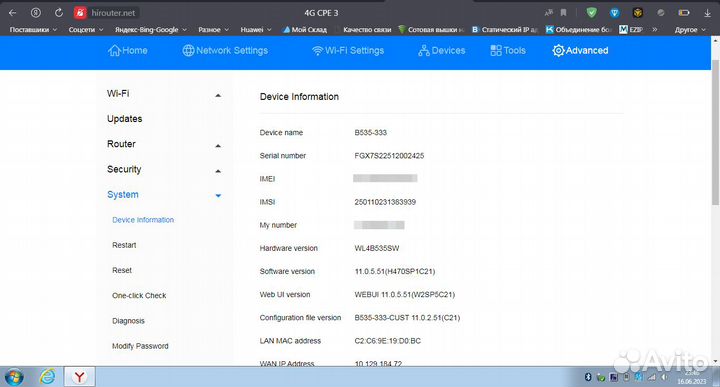Show more bookmarks with the double chevron
This screenshot has height=387, width=720.
655,29
